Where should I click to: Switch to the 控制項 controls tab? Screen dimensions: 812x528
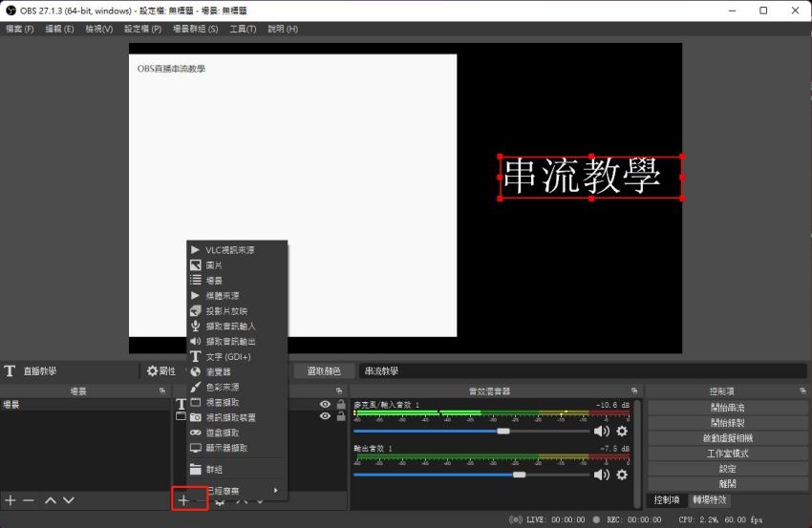pos(667,500)
